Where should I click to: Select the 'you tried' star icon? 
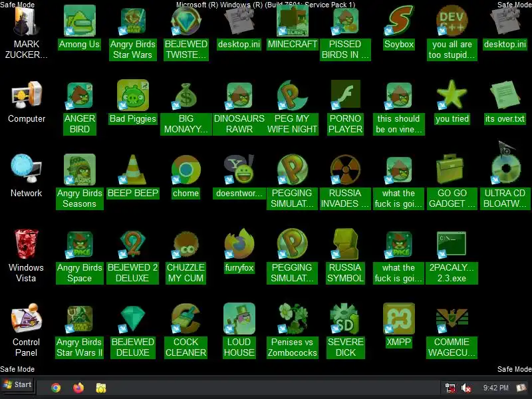tap(452, 95)
